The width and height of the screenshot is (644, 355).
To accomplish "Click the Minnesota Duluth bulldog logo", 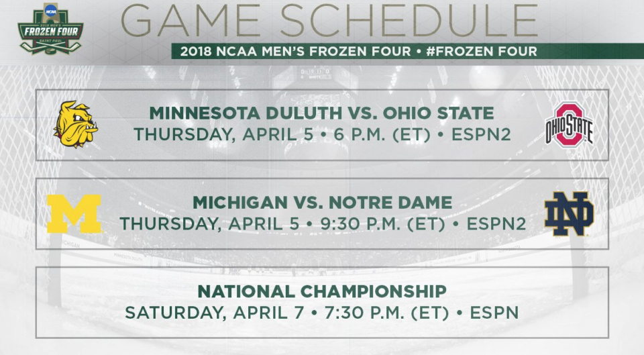I will [76, 125].
